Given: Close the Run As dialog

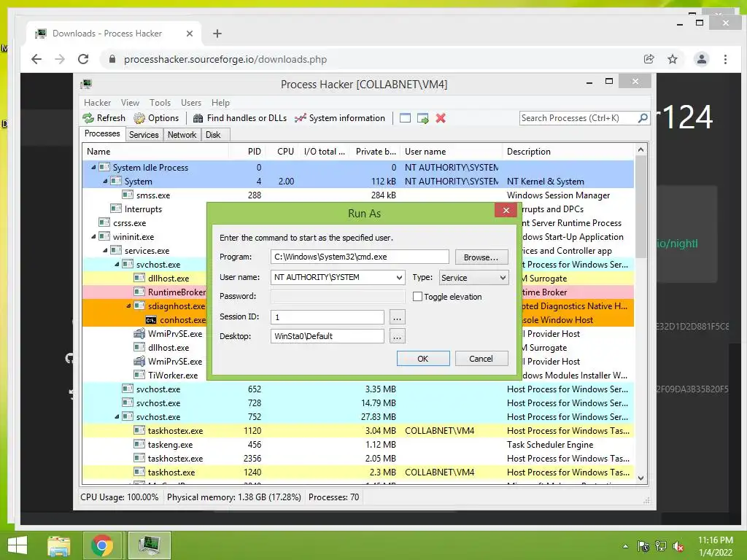Looking at the screenshot, I should [x=506, y=210].
